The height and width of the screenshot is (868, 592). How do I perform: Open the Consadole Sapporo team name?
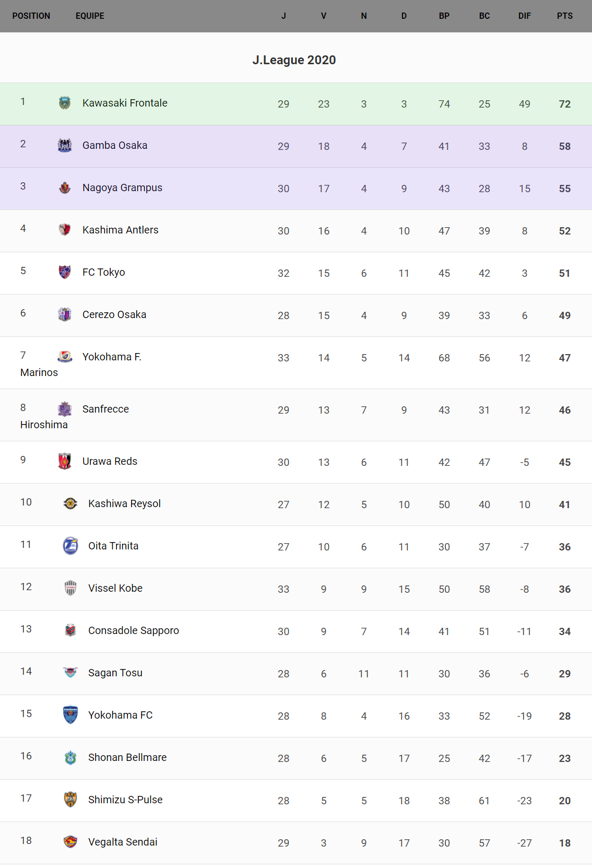click(x=134, y=630)
